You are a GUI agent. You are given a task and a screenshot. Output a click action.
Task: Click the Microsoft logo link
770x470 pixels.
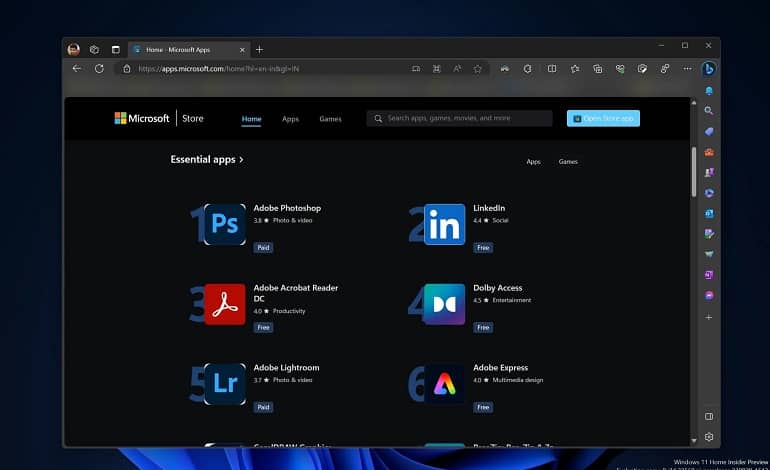click(142, 118)
